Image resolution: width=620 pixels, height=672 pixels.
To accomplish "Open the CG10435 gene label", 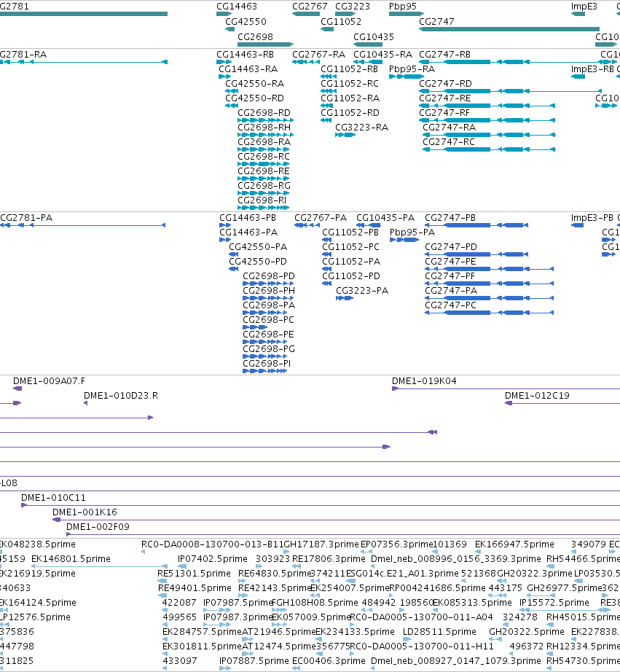I will (374, 37).
